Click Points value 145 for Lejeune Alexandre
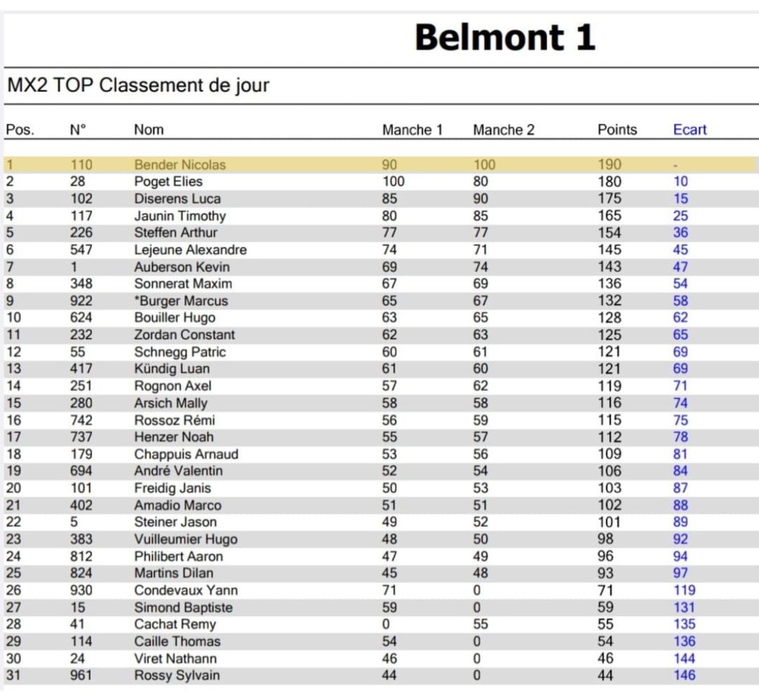Screen dimensions: 759x700 [x=609, y=249]
